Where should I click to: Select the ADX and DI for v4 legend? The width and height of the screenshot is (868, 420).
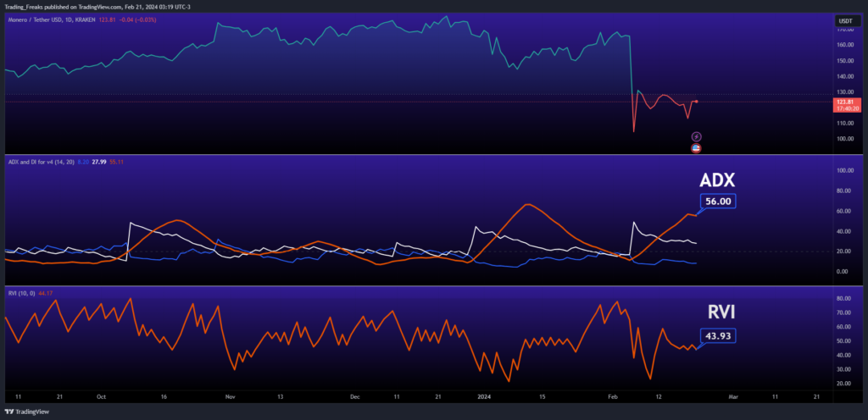pyautogui.click(x=49, y=160)
